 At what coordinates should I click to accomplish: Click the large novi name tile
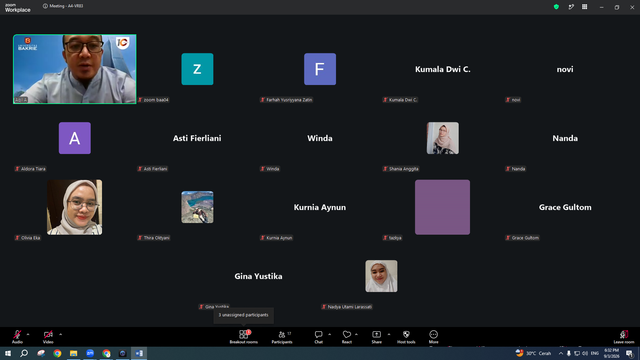coord(565,69)
